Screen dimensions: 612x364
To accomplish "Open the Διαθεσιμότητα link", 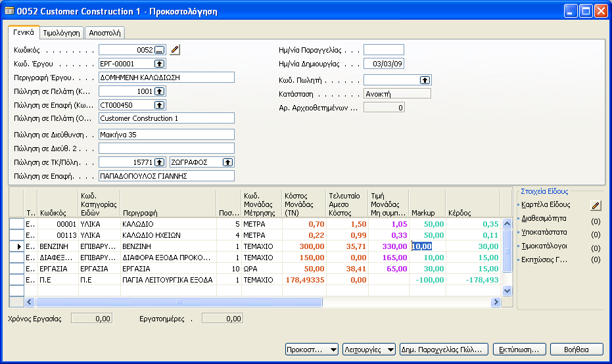I will pos(544,219).
